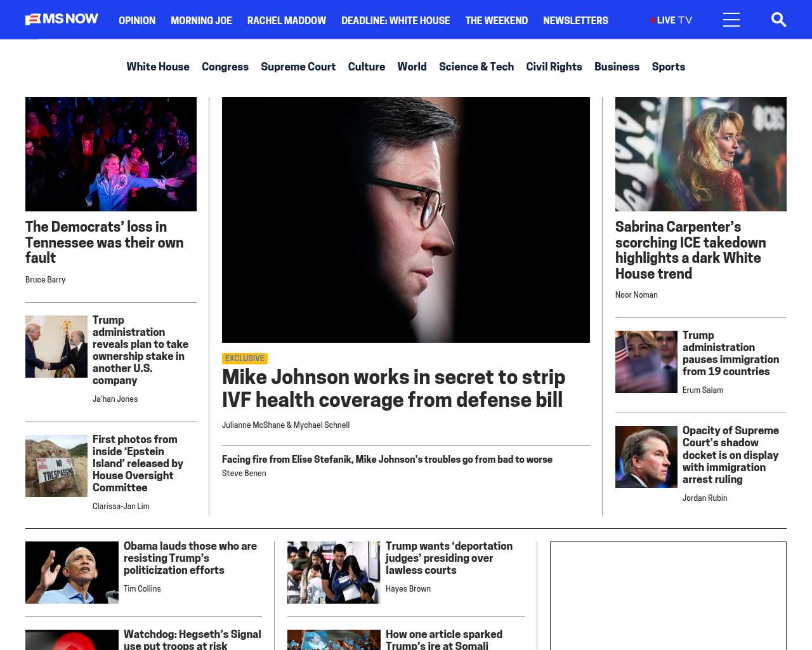This screenshot has width=812, height=650.
Task: Select the Congress topic
Action: (x=225, y=67)
